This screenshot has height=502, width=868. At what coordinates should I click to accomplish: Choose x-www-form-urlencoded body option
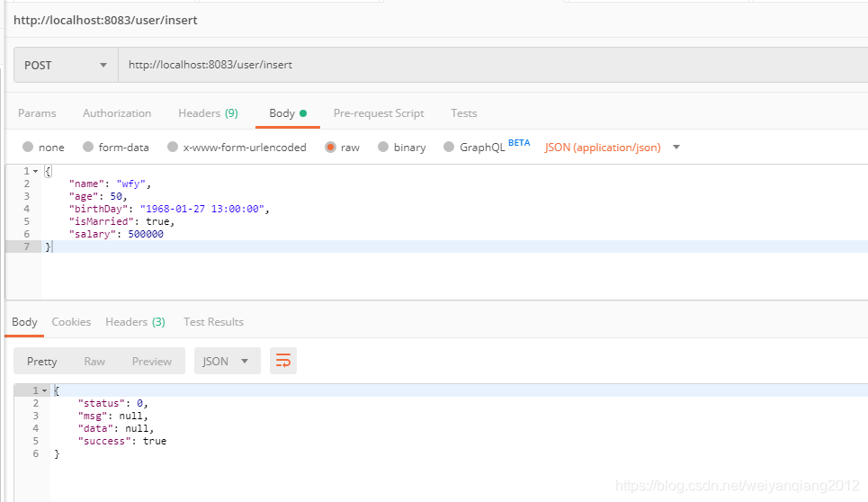(x=173, y=147)
